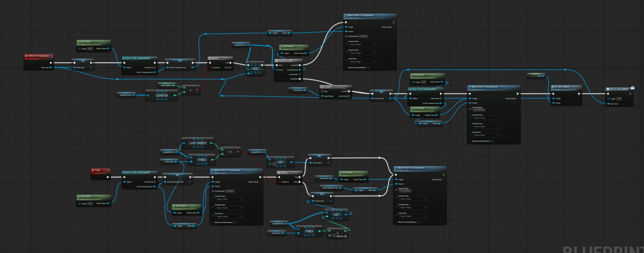Select the FIND node next to Add pin
Viewport: 644px width, 253px height.
point(309,231)
